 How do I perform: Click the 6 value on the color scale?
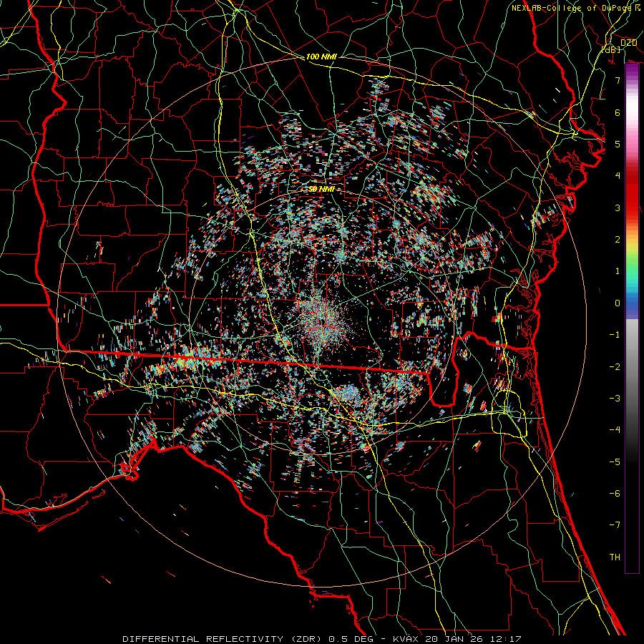tap(618, 112)
